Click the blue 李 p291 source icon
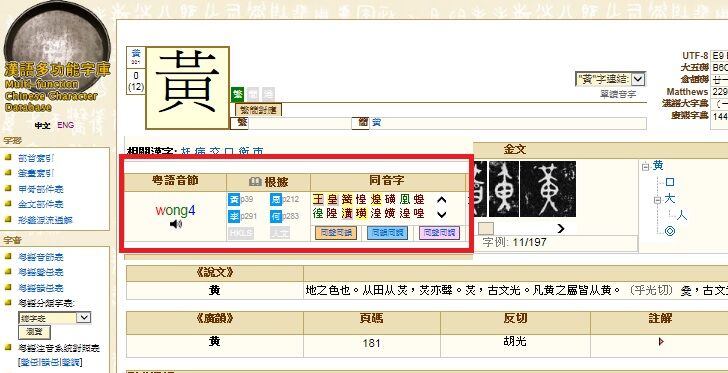The width and height of the screenshot is (728, 373). [234, 216]
